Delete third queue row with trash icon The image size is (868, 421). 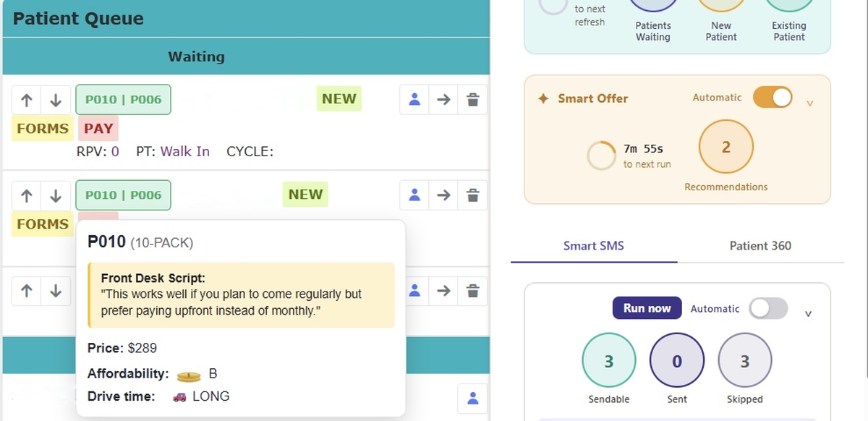point(473,291)
